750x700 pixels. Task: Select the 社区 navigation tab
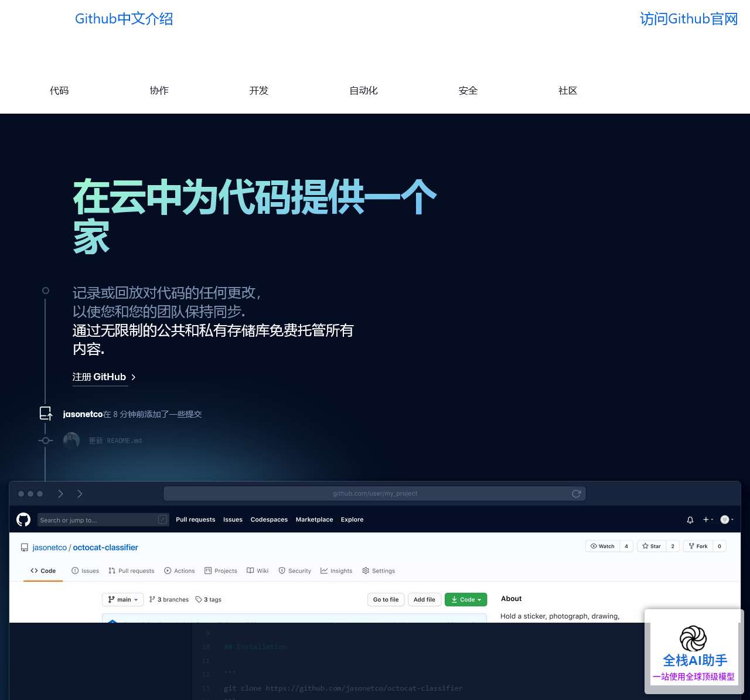pos(568,91)
